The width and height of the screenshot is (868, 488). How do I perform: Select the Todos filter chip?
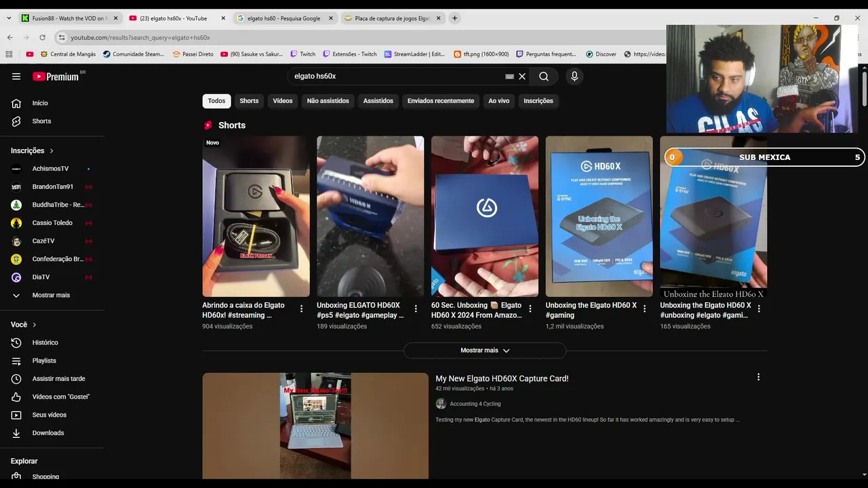pos(216,101)
